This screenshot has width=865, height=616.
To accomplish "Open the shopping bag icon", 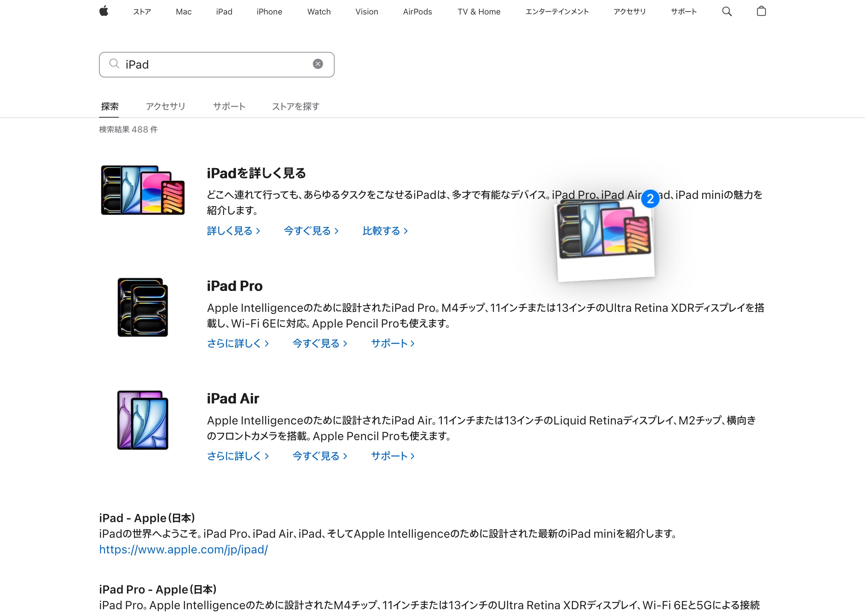I will click(761, 11).
